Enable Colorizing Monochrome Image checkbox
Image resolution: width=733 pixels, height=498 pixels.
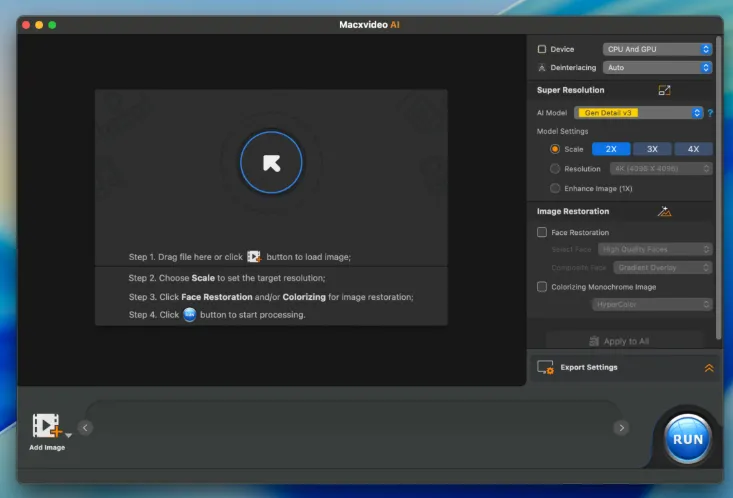coord(542,287)
